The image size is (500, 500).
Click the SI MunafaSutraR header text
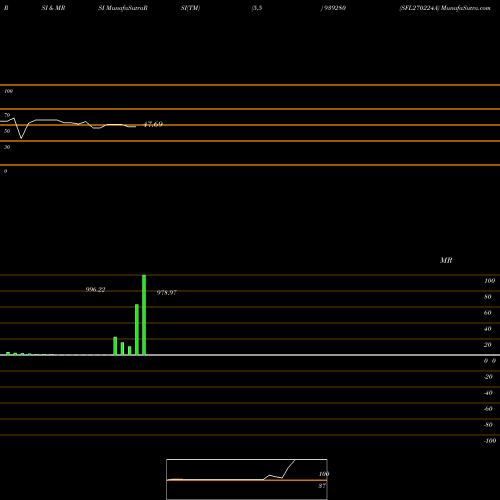tap(123, 8)
